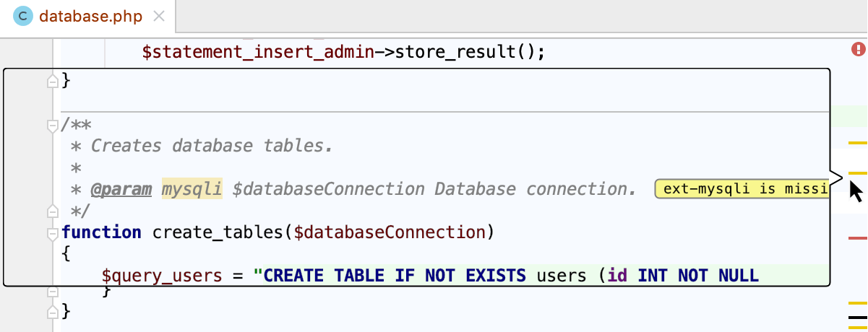
Task: Click $databaseConnection in function signature
Action: click(387, 232)
